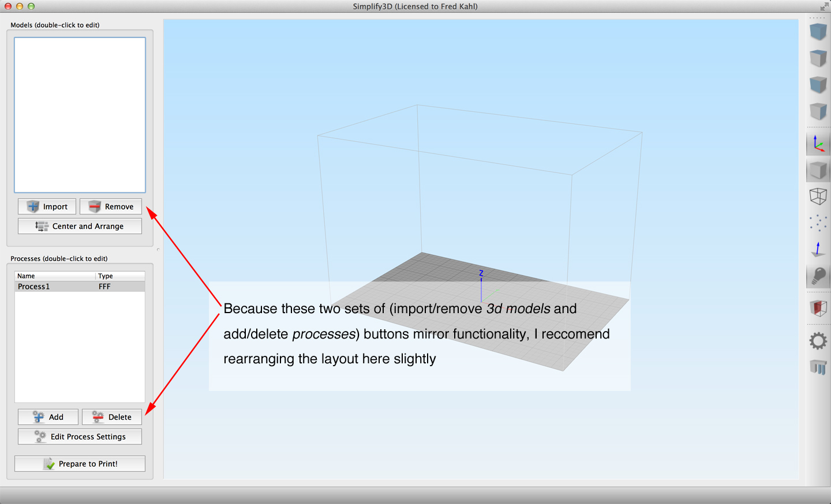Click Prepare to Print! button
The image size is (831, 504).
pyautogui.click(x=80, y=464)
